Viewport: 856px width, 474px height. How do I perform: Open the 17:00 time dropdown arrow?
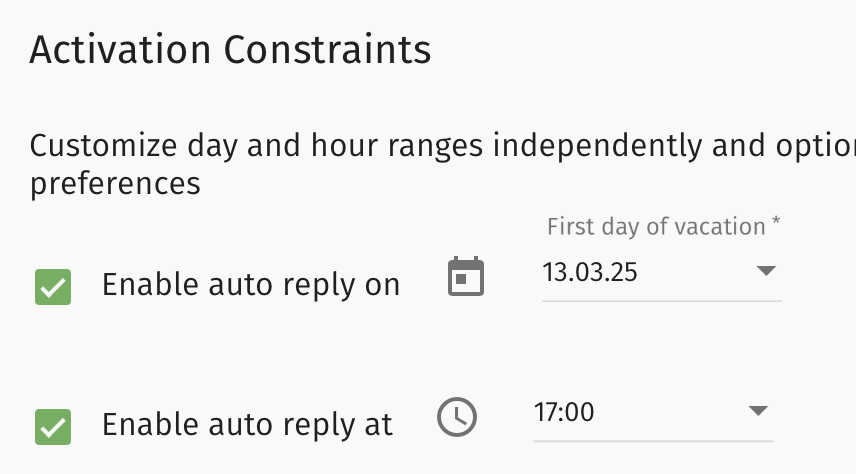pyautogui.click(x=757, y=411)
